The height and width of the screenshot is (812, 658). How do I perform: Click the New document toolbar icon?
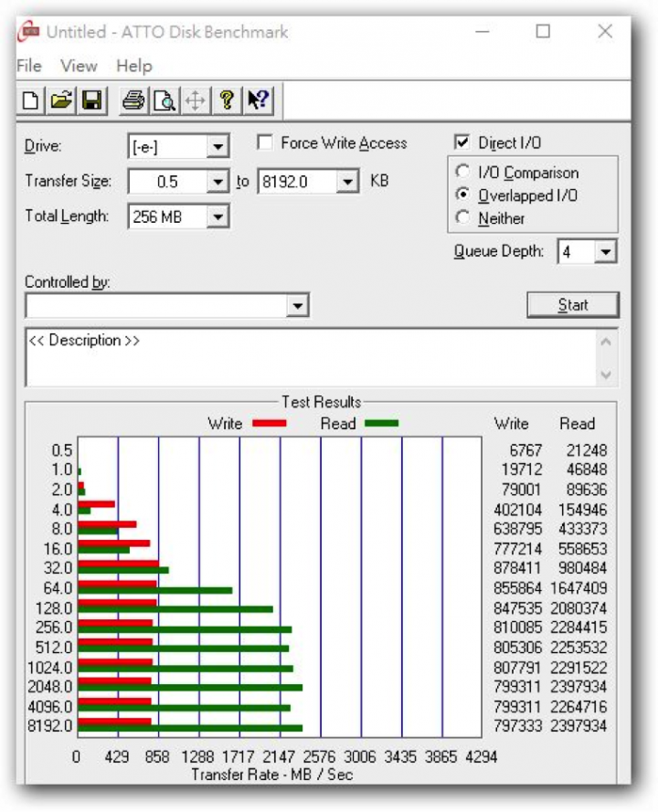[30, 100]
